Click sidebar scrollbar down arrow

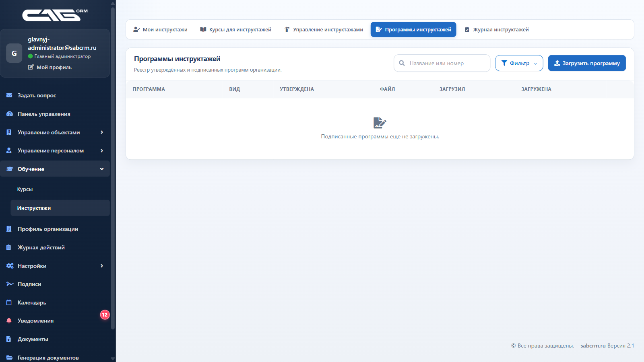(113, 358)
